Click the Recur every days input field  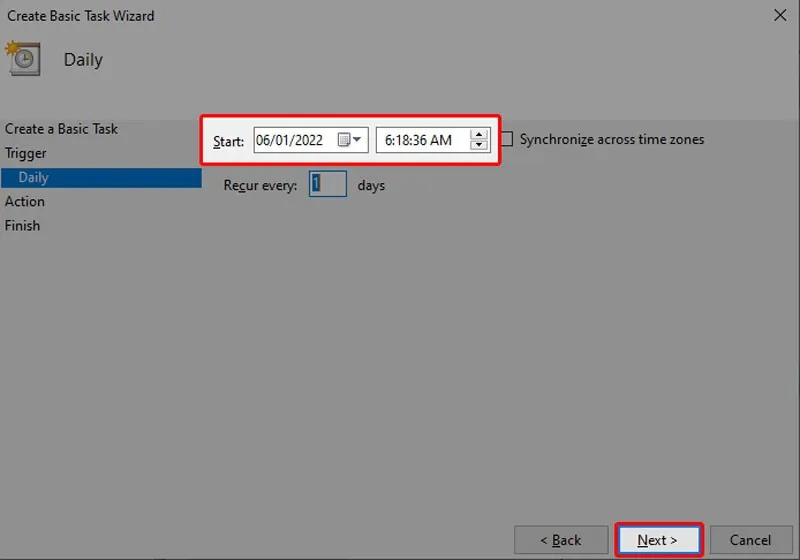click(x=328, y=185)
